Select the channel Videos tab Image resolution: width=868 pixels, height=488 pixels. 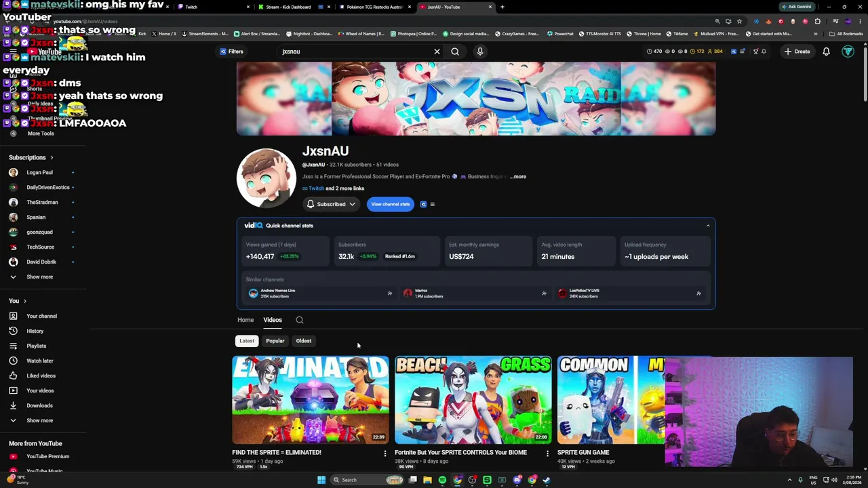tap(273, 320)
